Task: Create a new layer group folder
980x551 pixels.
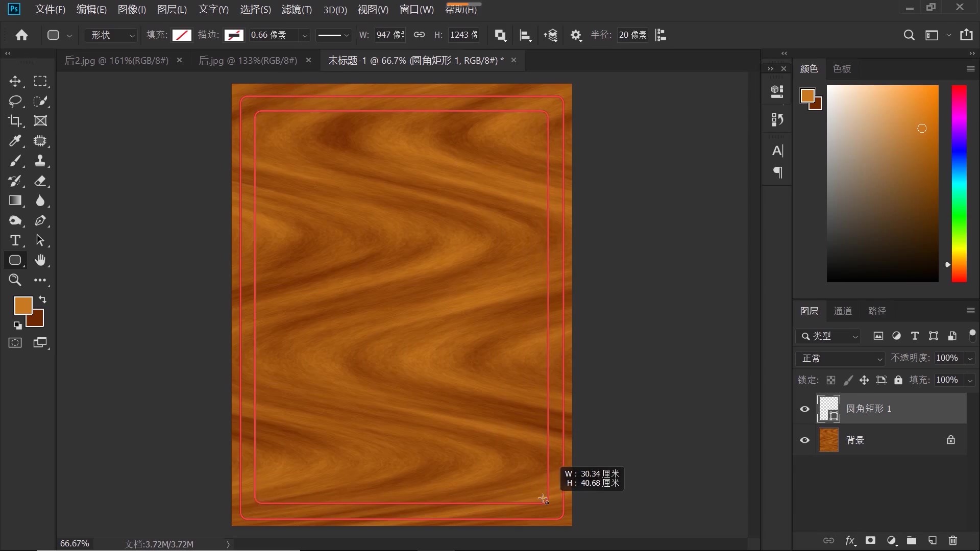Action: click(911, 540)
